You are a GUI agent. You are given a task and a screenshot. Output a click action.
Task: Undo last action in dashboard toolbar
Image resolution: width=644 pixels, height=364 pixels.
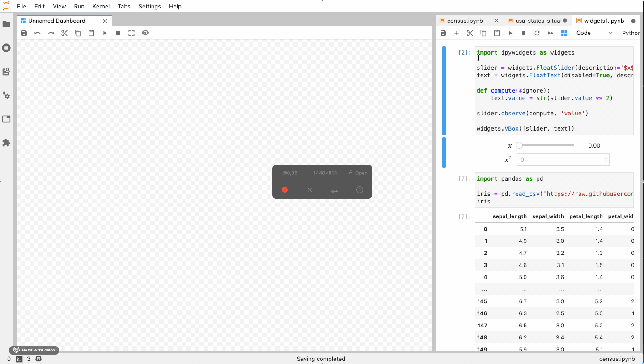click(38, 33)
